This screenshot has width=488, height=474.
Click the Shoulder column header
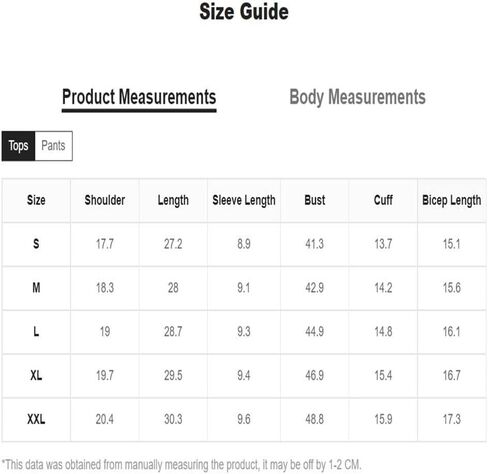coord(105,200)
